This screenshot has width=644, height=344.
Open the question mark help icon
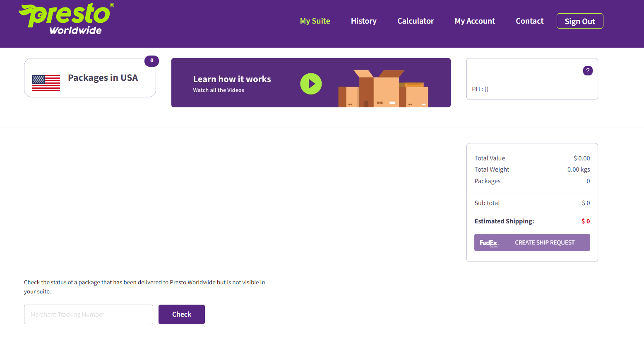(x=588, y=70)
